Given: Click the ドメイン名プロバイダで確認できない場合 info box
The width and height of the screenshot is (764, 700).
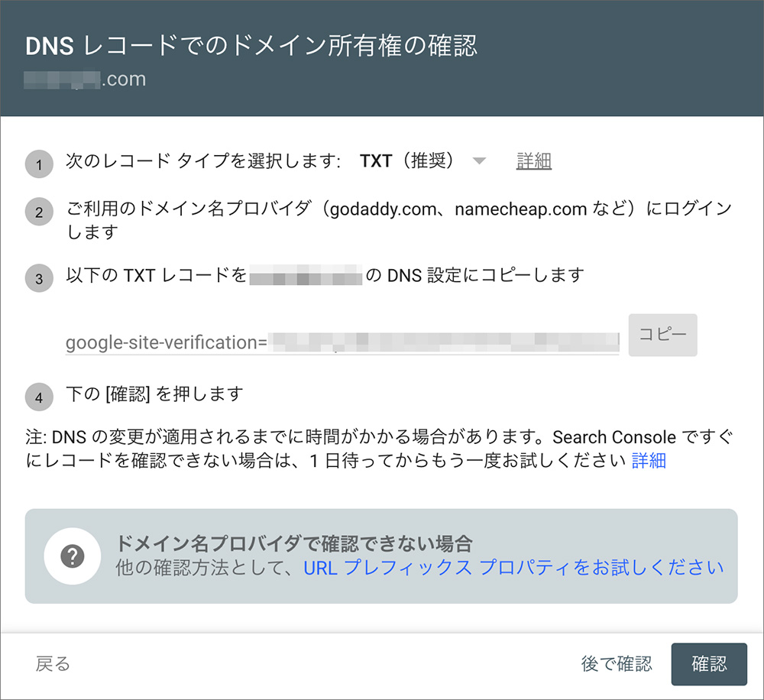Looking at the screenshot, I should pos(382,556).
